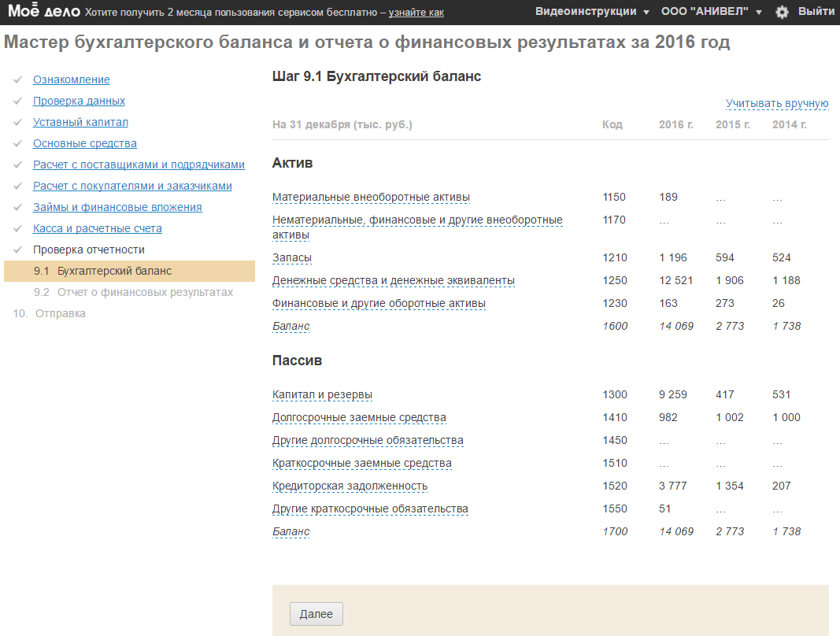
Task: Select 9.1 Бухгалтерский баланс item
Action: (129, 271)
